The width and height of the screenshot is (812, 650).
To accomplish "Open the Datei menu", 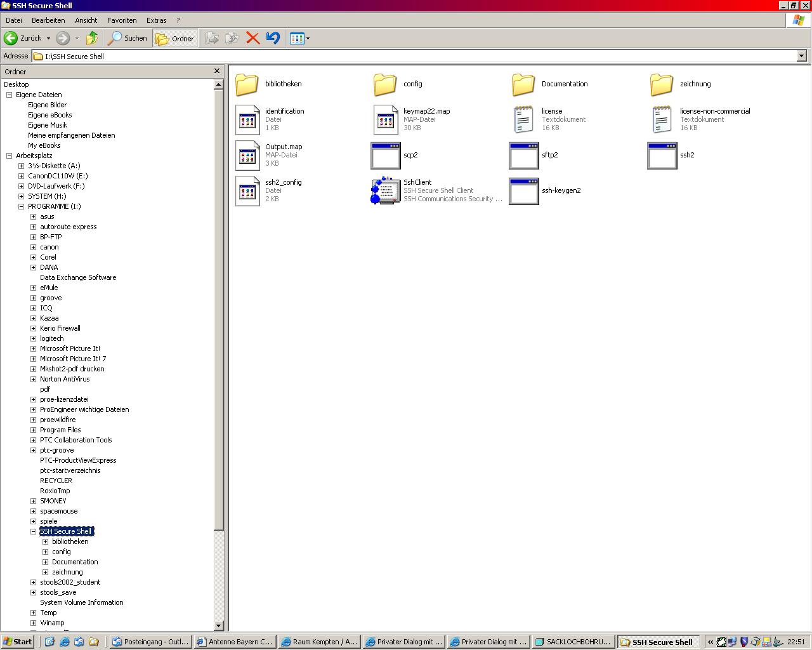I will click(13, 20).
